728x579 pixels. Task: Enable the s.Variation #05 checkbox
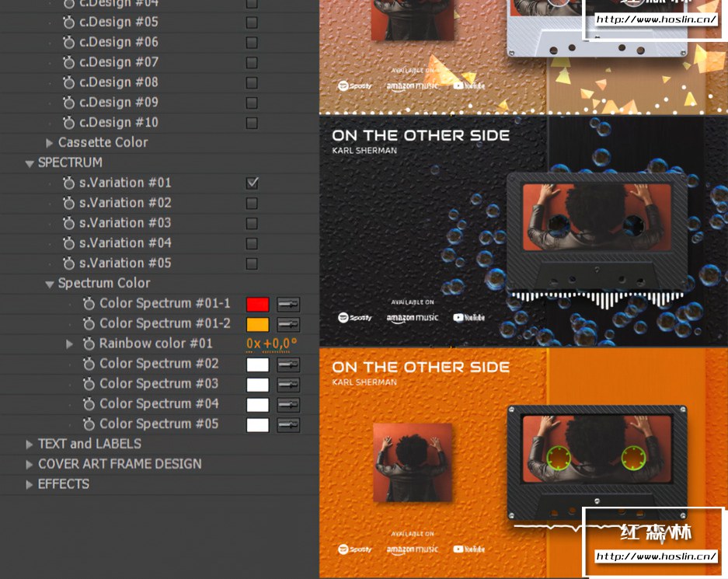[252, 263]
